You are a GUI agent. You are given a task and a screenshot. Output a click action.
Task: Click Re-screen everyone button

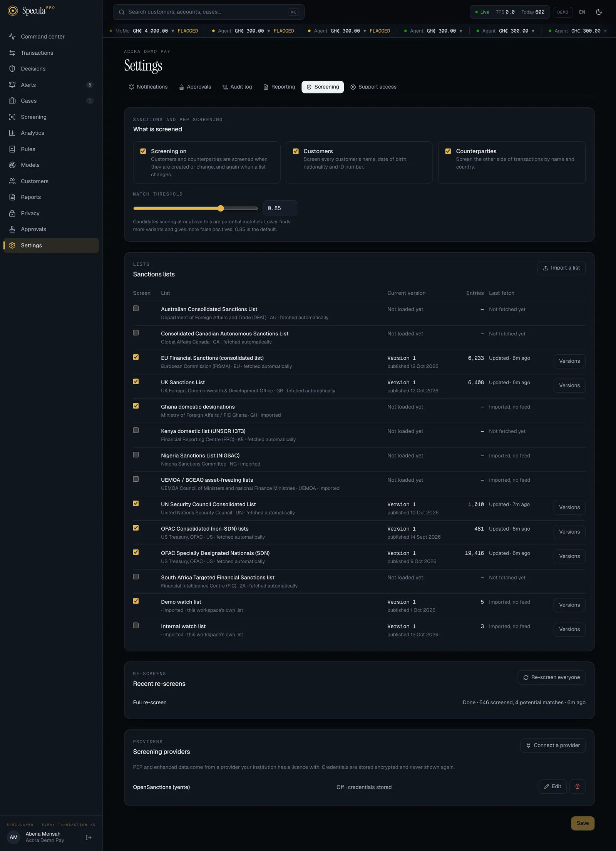pyautogui.click(x=551, y=677)
